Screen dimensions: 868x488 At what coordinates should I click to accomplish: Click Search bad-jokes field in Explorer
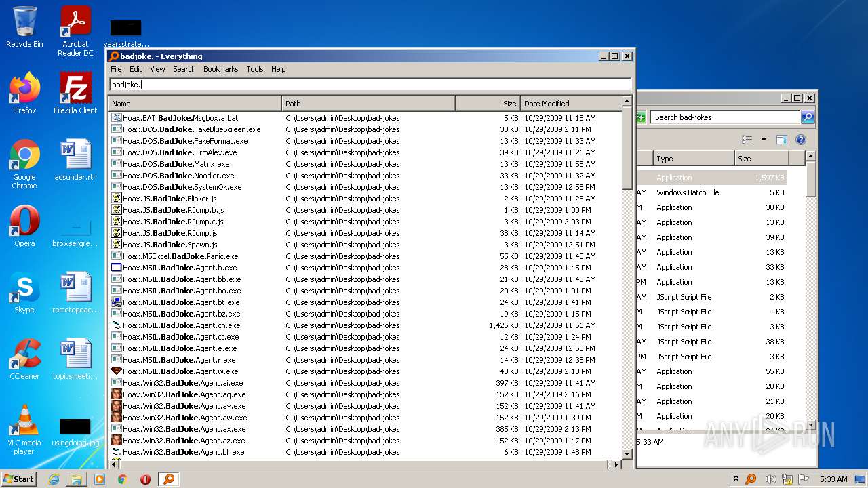pos(726,117)
